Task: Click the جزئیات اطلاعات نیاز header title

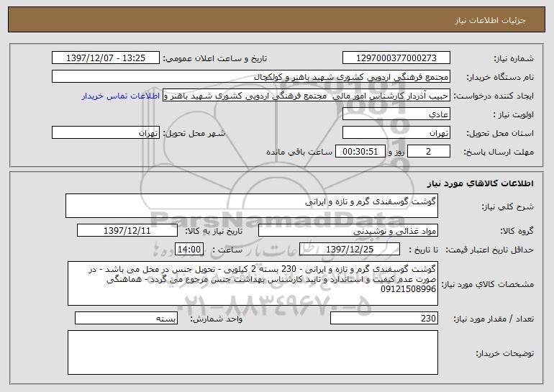Action: [x=490, y=20]
